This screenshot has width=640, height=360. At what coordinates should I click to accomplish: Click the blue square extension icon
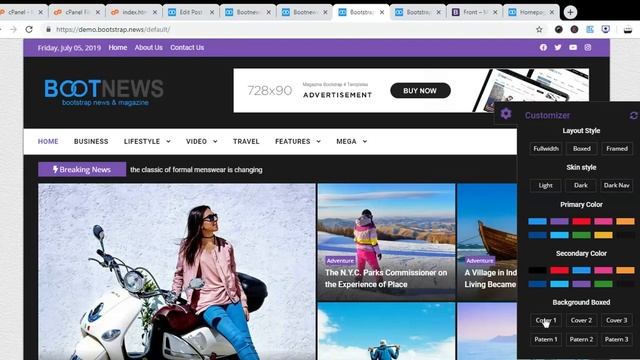590,29
